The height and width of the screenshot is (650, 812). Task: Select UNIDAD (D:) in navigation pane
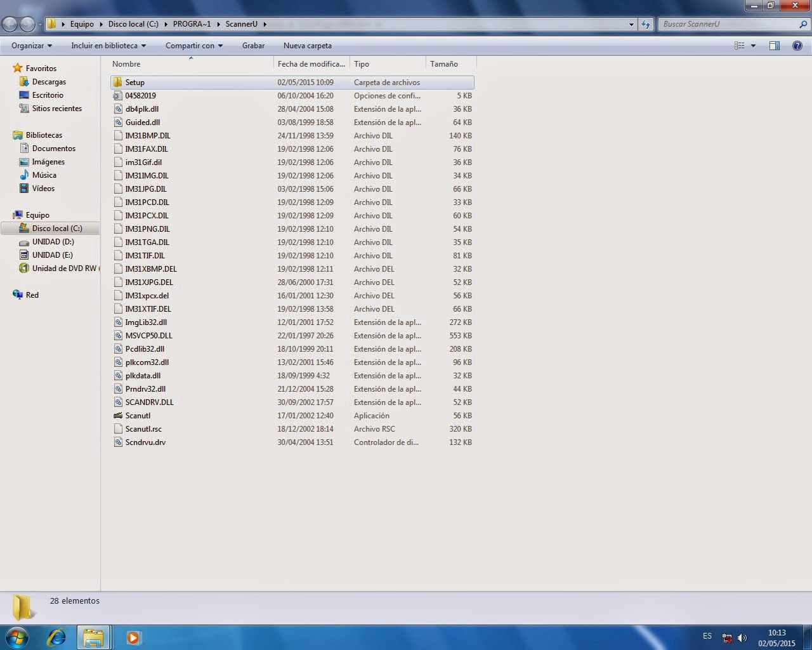click(53, 242)
